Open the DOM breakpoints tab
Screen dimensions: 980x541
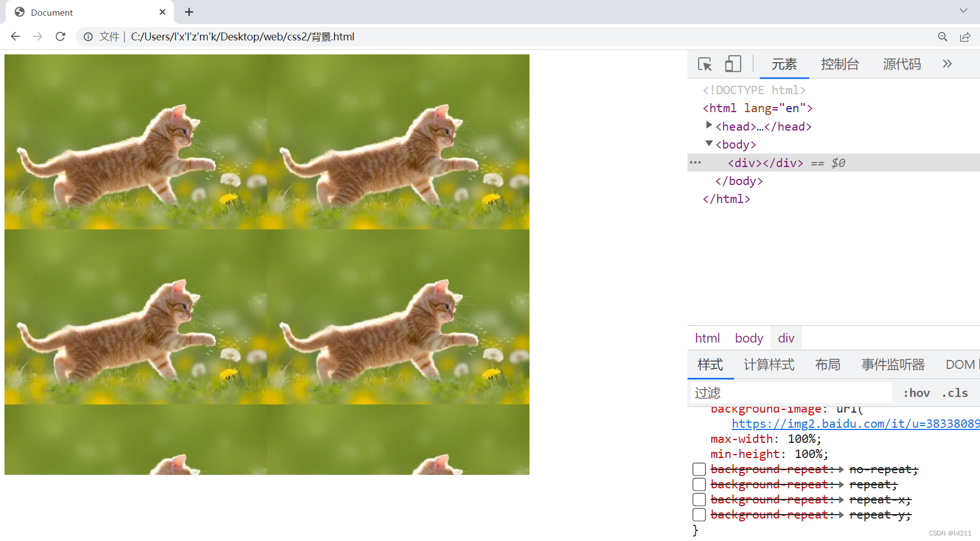pos(962,365)
